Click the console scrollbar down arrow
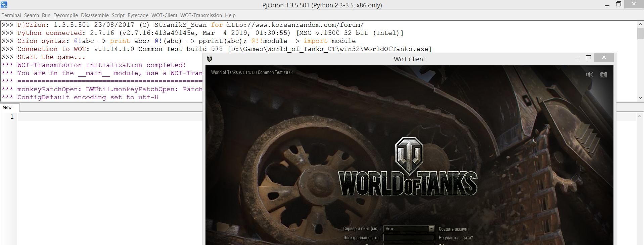The height and width of the screenshot is (245, 644). pos(640,98)
